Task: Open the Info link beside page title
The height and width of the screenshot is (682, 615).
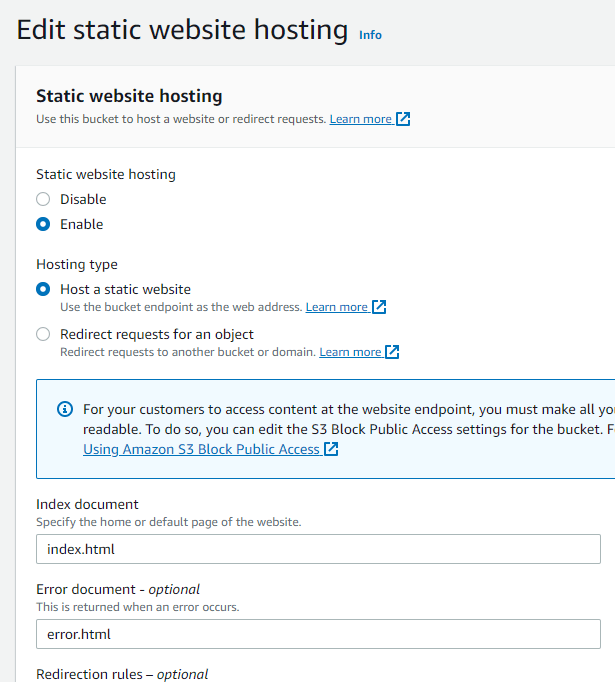Action: (x=370, y=35)
